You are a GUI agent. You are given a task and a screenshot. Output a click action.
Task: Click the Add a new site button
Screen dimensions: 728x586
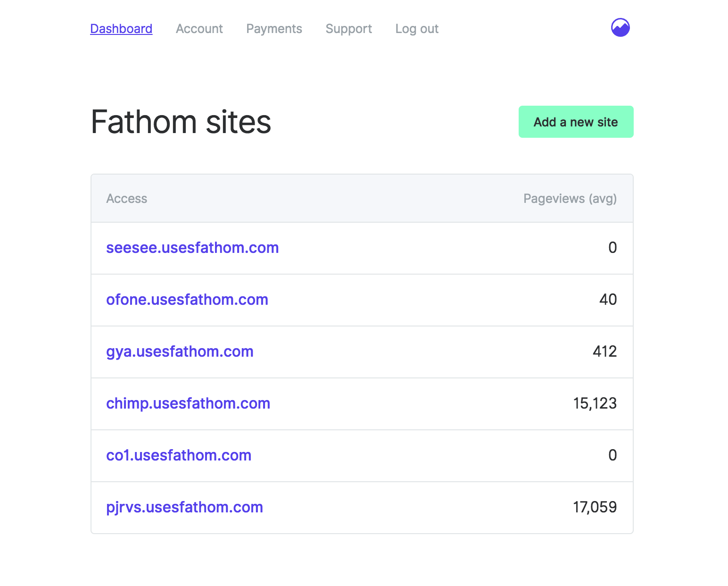(x=576, y=122)
